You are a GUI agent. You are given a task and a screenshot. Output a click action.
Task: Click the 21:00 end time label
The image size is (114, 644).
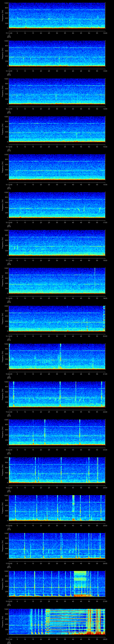(105, 374)
